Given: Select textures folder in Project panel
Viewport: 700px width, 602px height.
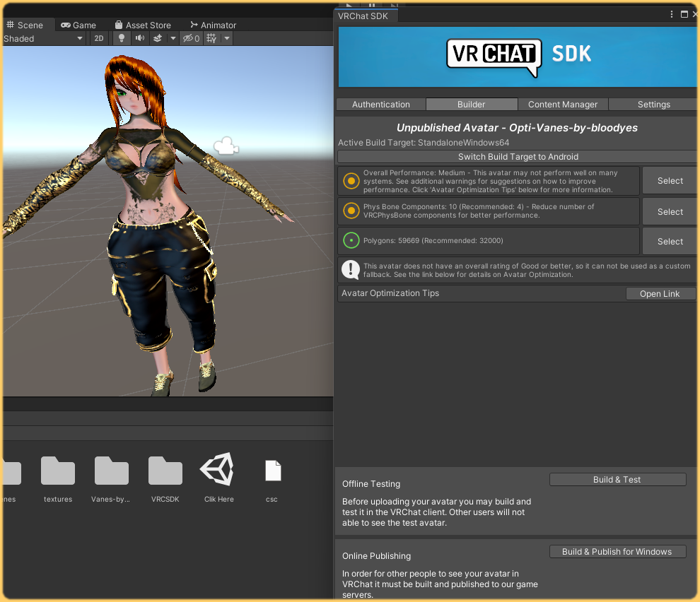Looking at the screenshot, I should pyautogui.click(x=58, y=479).
